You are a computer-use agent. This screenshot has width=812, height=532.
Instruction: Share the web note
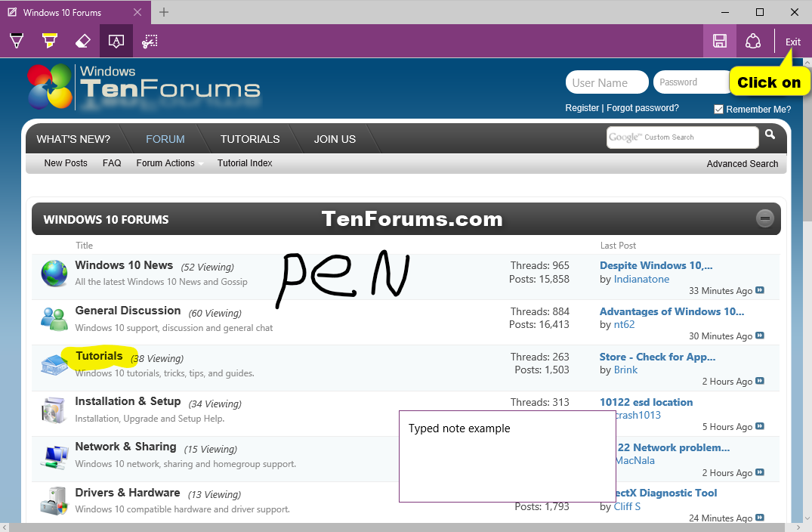tap(753, 41)
